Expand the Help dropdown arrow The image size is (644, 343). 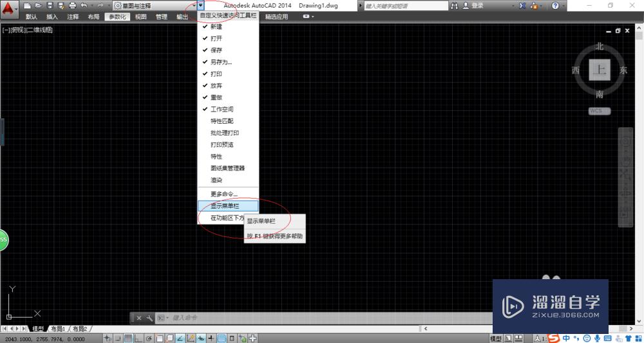click(x=562, y=6)
